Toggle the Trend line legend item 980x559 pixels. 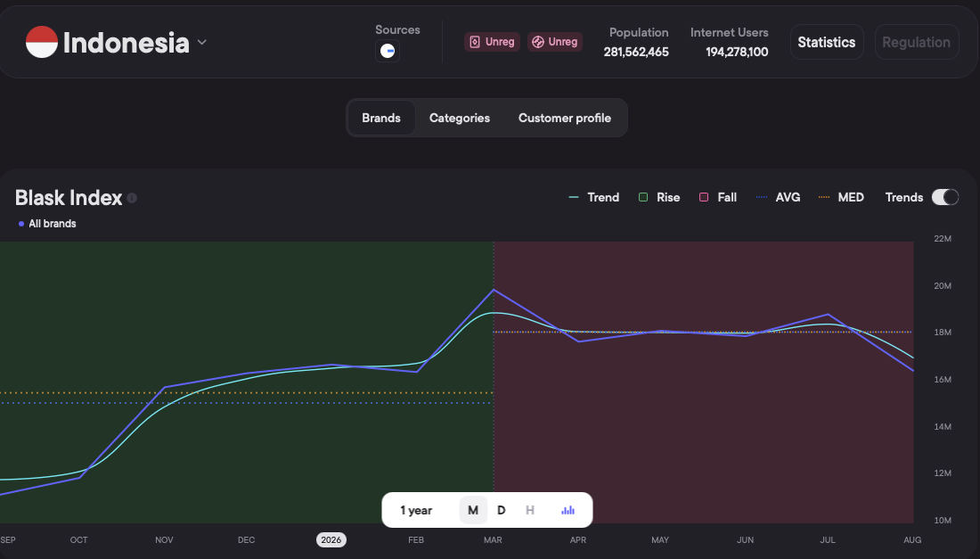coord(593,197)
